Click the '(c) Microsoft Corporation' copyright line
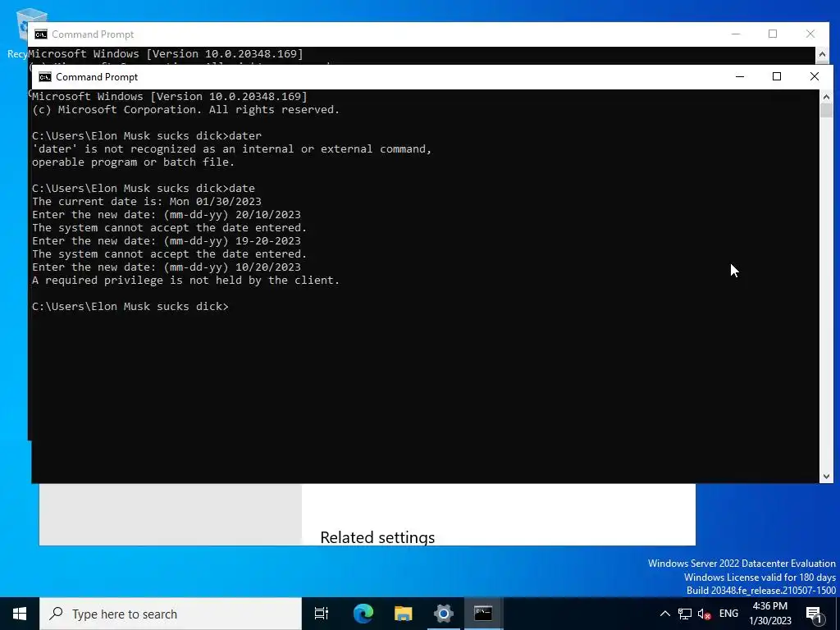 point(186,109)
